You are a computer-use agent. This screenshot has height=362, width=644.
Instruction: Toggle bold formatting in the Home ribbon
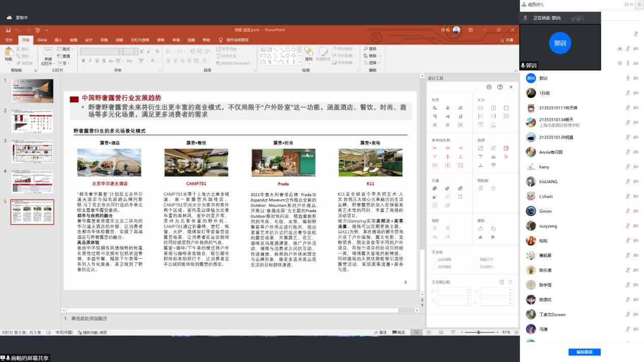tap(84, 61)
